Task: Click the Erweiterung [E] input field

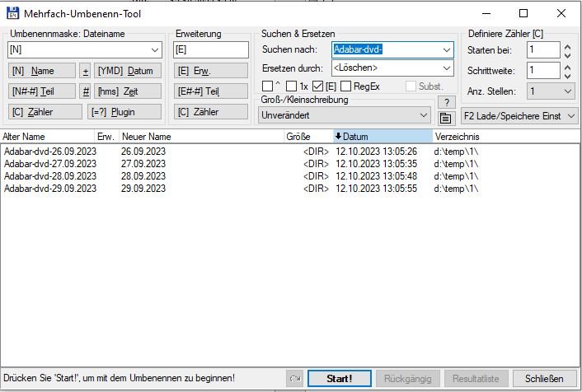Action: [211, 49]
